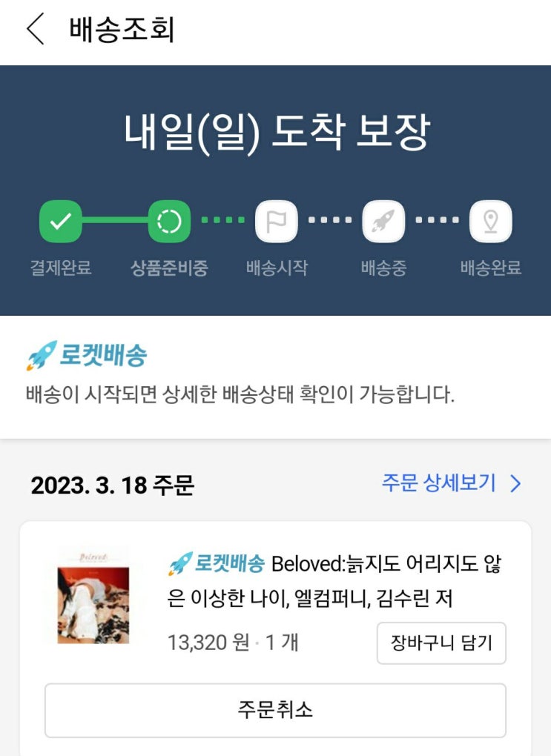The image size is (551, 756).
Task: Tap 장바구니 담기 button
Action: [x=441, y=643]
